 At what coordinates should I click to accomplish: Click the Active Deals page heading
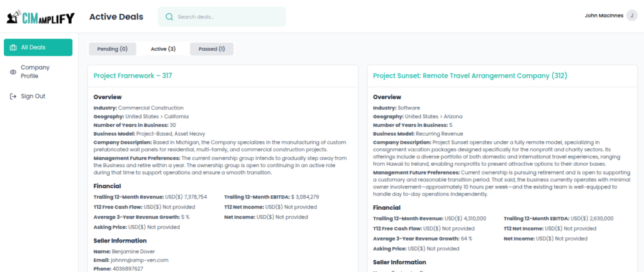pos(116,17)
